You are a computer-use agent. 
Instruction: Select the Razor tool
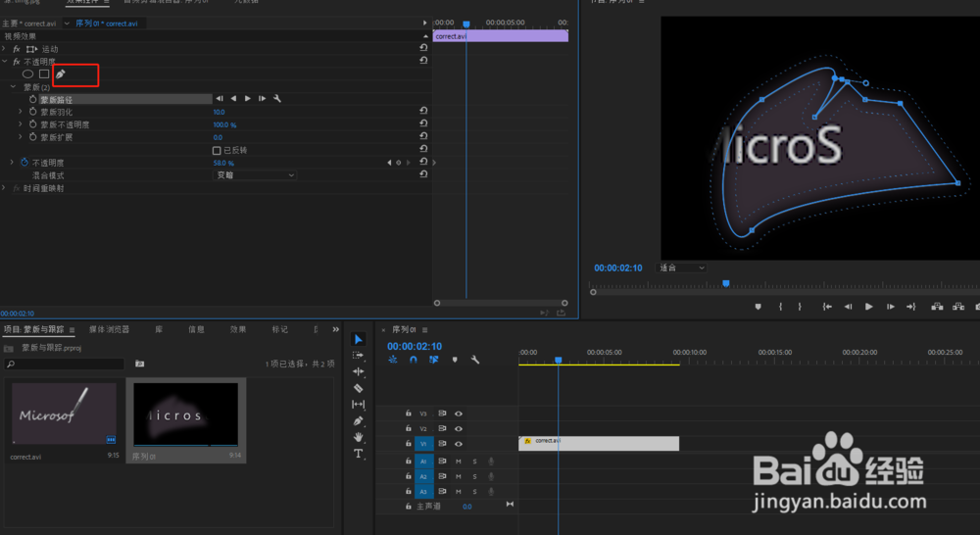[x=358, y=388]
